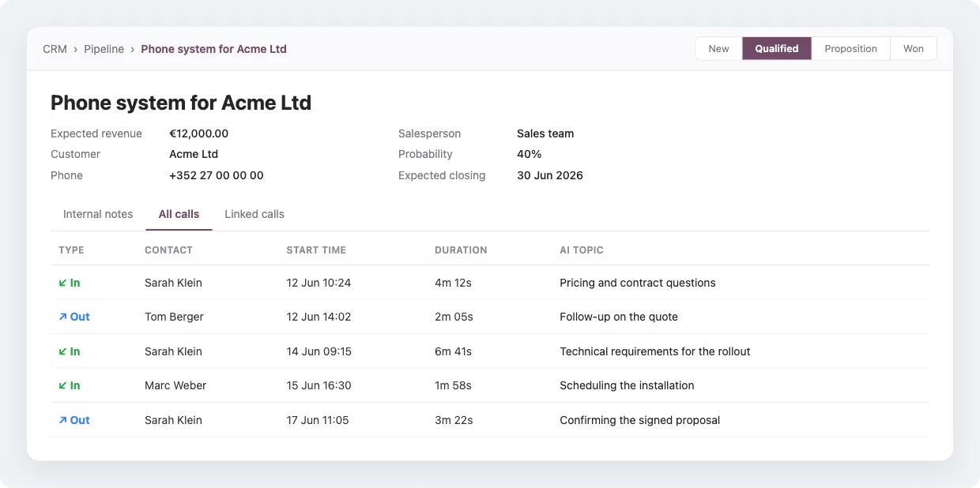Sort by TYPE column header
Screen dimensions: 980x488
pyautogui.click(x=71, y=250)
